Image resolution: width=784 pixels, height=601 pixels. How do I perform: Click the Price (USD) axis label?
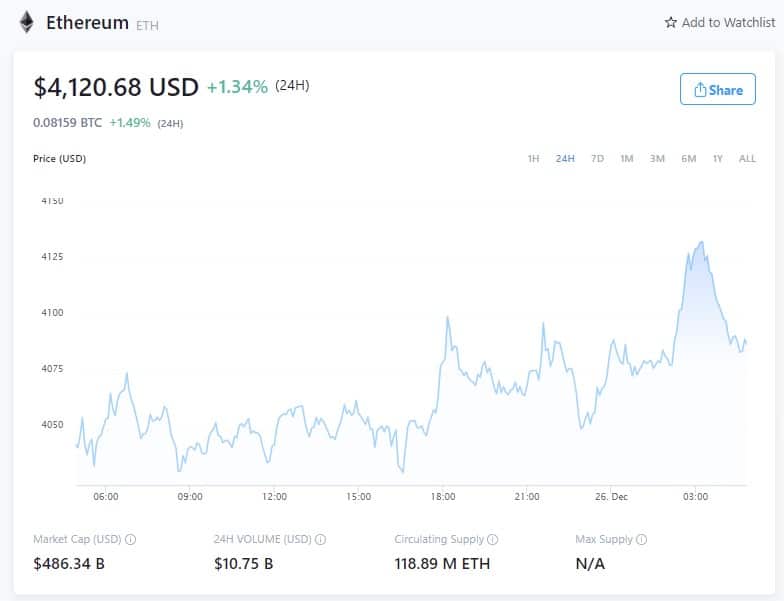60,158
